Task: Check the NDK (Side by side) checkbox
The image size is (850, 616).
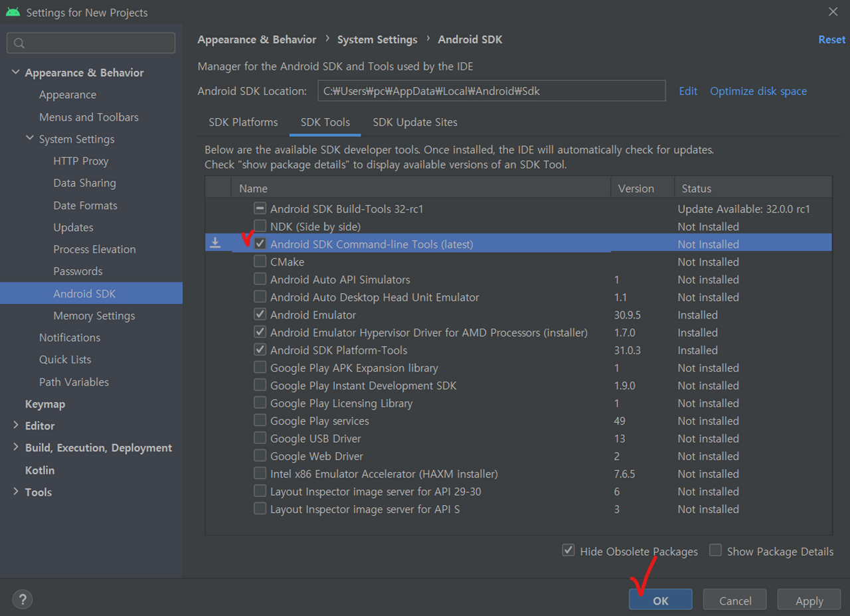Action: 260,226
